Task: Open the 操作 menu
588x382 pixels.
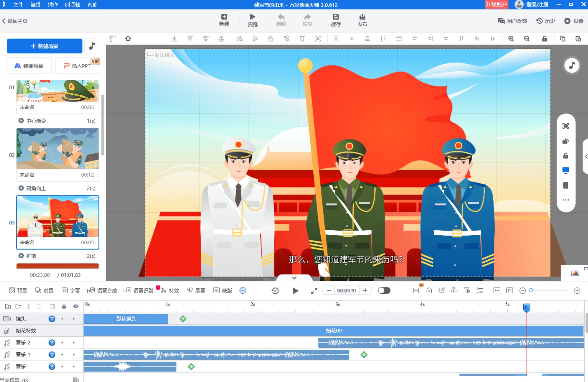Action: [x=53, y=5]
